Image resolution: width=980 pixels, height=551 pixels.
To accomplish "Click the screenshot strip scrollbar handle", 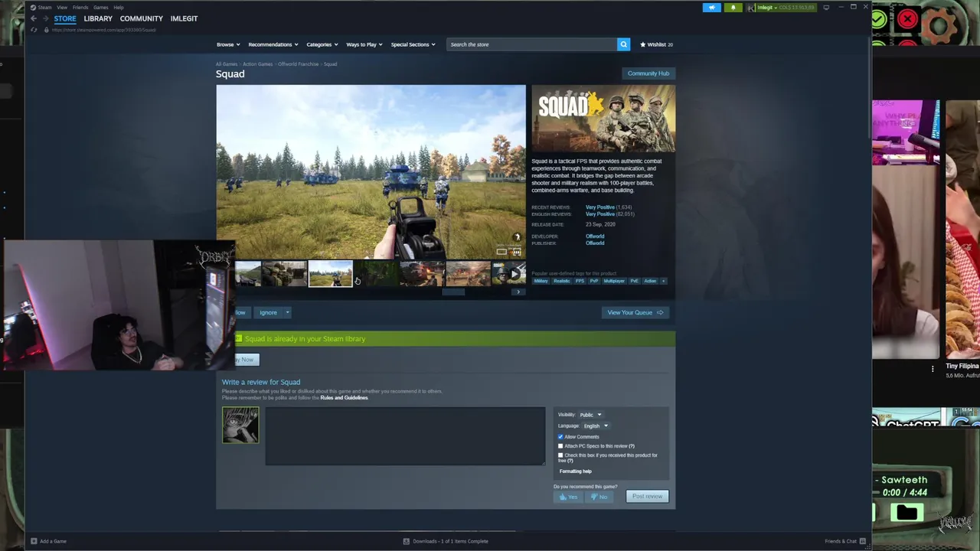I will [453, 292].
